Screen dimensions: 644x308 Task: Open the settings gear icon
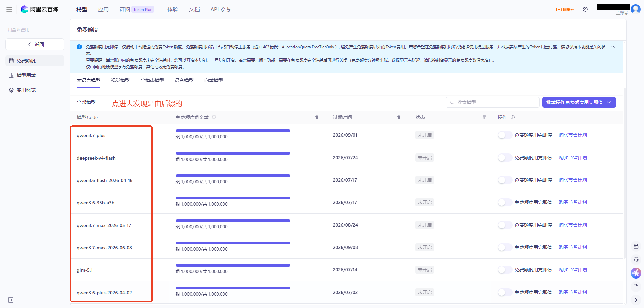click(x=585, y=9)
